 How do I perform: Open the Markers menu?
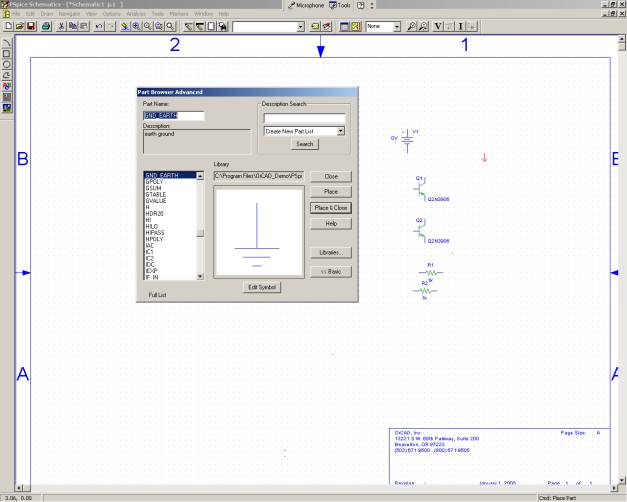pyautogui.click(x=178, y=13)
